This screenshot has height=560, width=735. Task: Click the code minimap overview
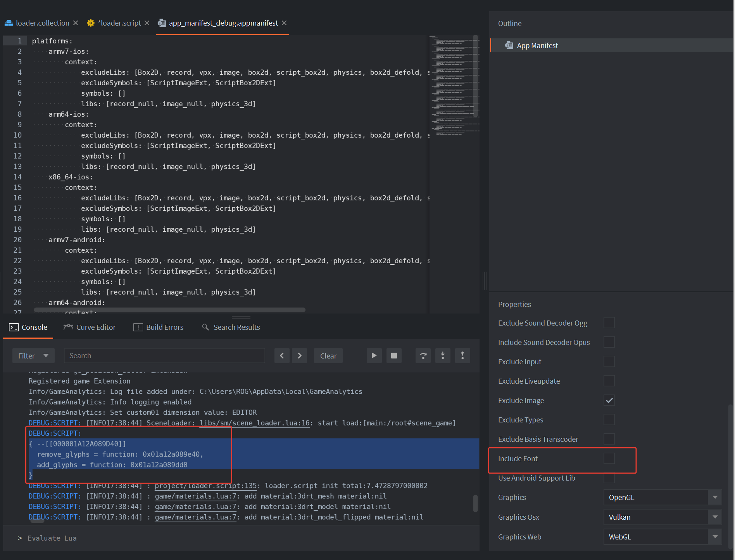coord(454,85)
